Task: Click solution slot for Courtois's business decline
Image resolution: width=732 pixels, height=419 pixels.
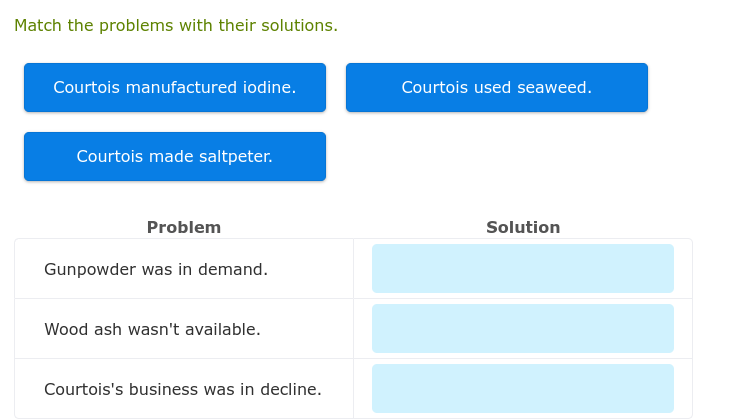Action: (x=522, y=389)
